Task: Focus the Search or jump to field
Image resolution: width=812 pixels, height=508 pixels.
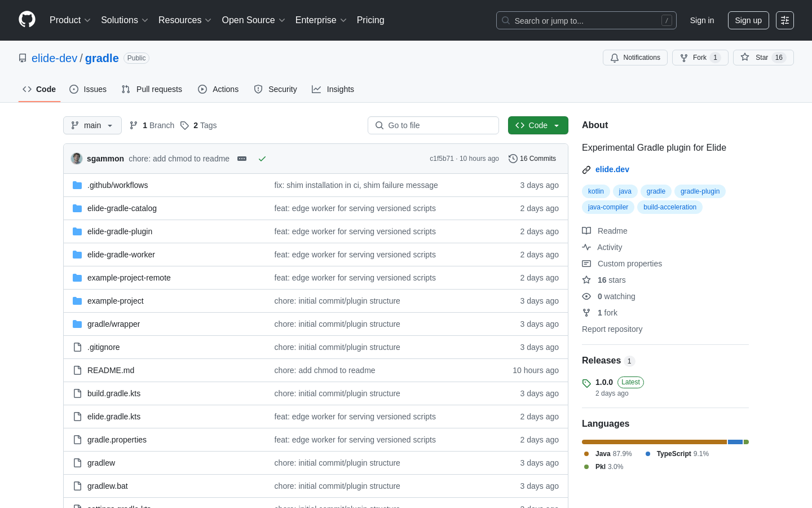Action: 586,20
